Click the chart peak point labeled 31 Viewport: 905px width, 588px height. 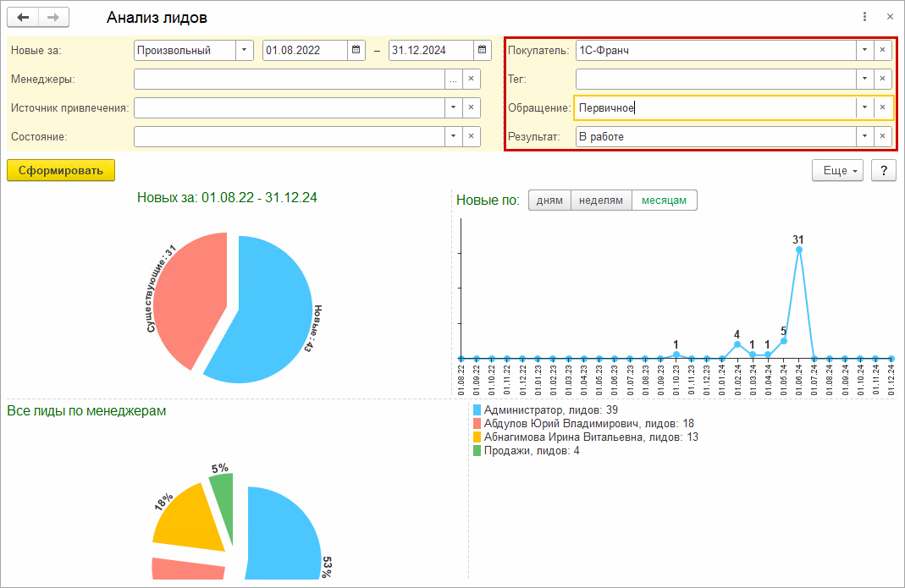coord(799,250)
